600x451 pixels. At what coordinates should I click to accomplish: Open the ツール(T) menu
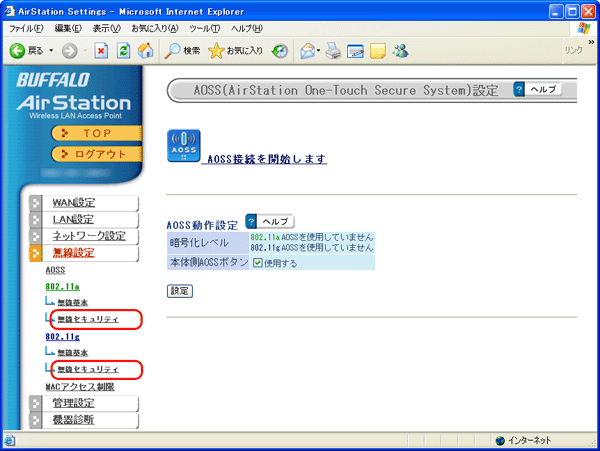205,29
